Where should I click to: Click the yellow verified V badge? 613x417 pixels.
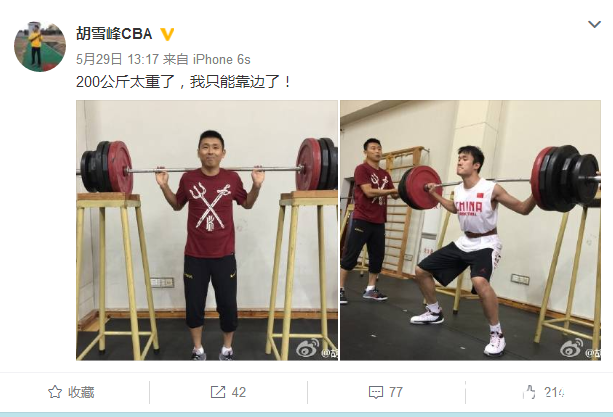click(x=167, y=34)
